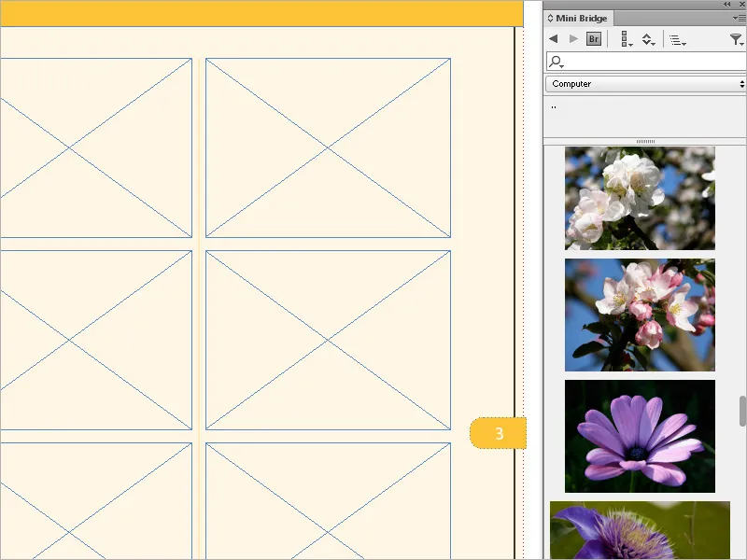Click the Mini Bridge vertical scrollbar thumb
The width and height of the screenshot is (747, 560).
point(742,411)
